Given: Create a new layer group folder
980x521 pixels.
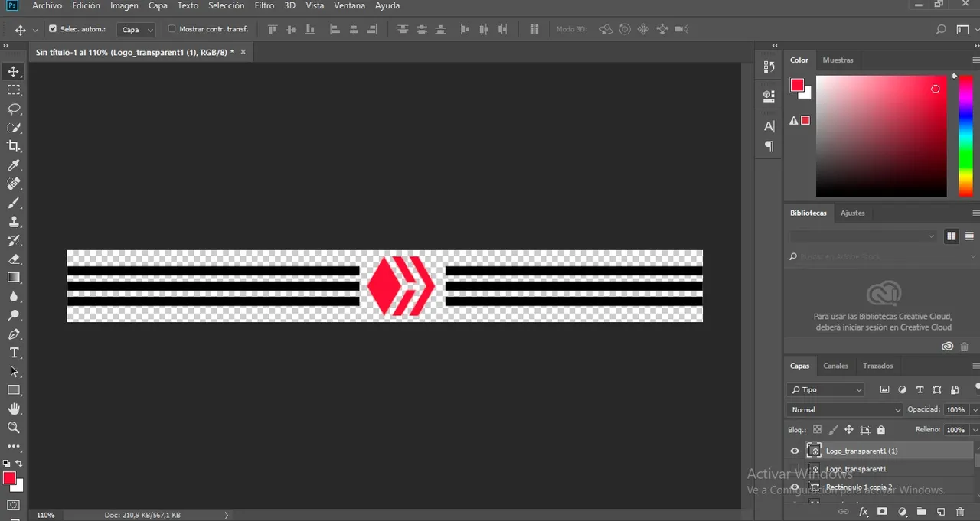Looking at the screenshot, I should coord(921,512).
